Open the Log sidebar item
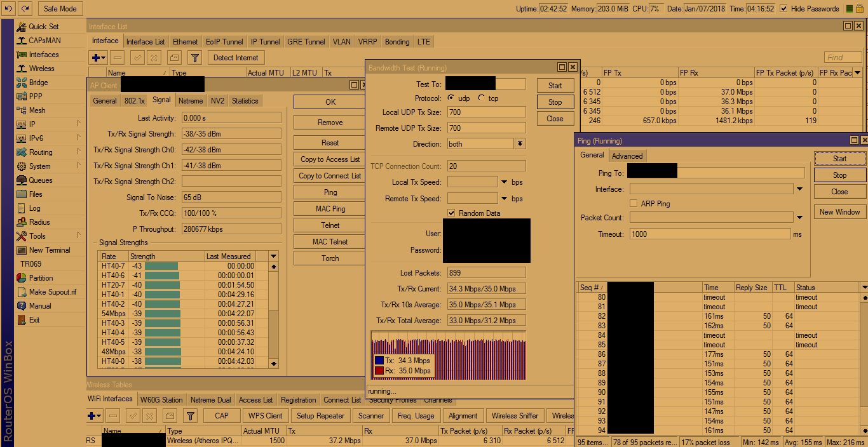This screenshot has height=447, width=868. click(x=34, y=208)
